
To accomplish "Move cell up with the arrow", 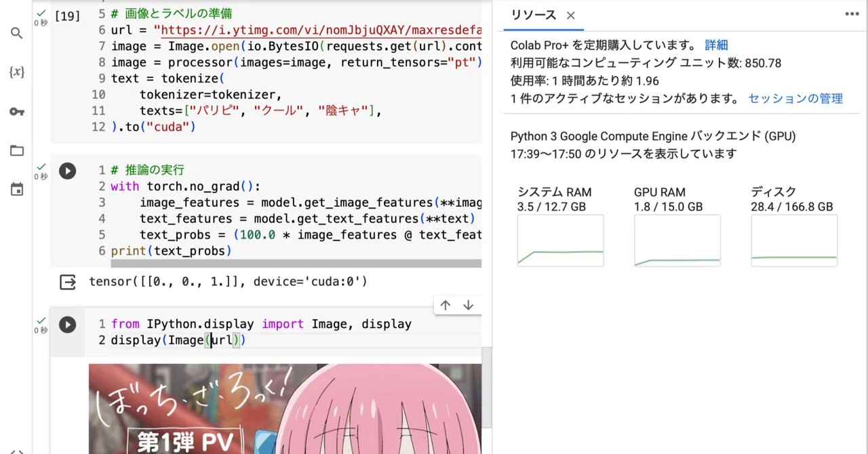I will click(445, 306).
